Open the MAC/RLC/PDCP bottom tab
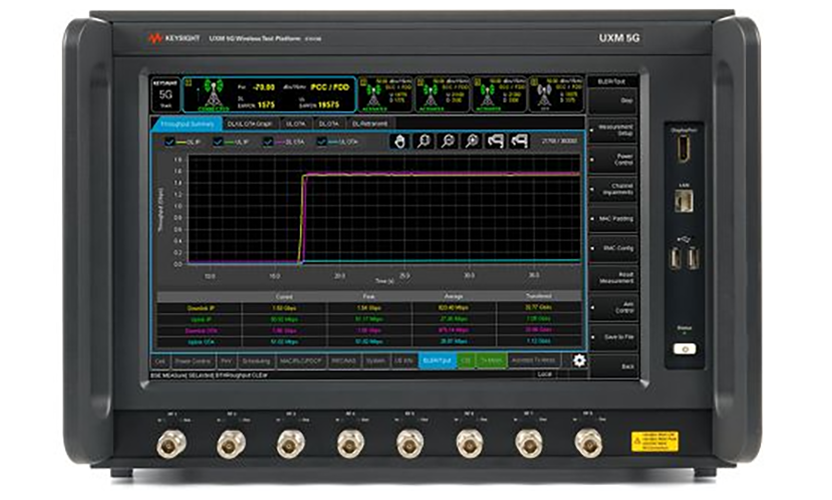 [301, 361]
